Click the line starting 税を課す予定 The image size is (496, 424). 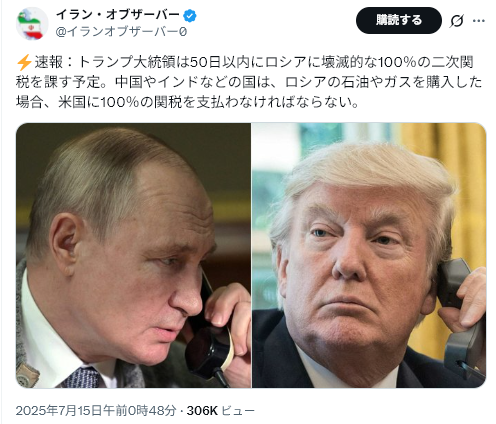[249, 82]
